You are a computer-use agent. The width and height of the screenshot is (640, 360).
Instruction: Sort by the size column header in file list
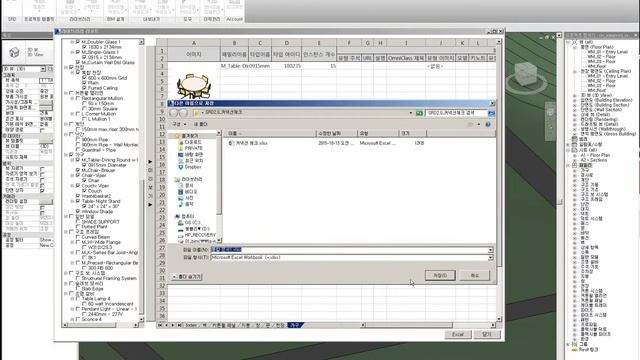click(413, 133)
